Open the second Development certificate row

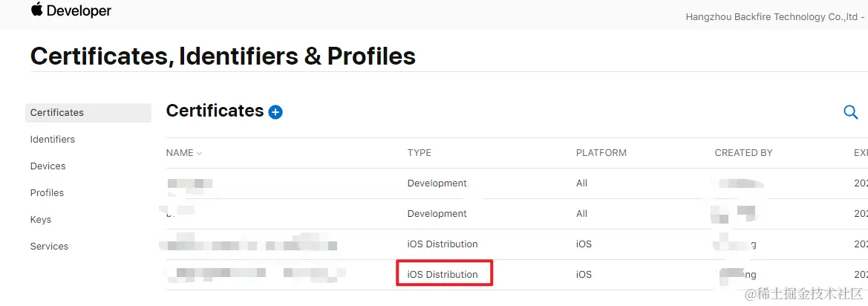[x=517, y=214]
